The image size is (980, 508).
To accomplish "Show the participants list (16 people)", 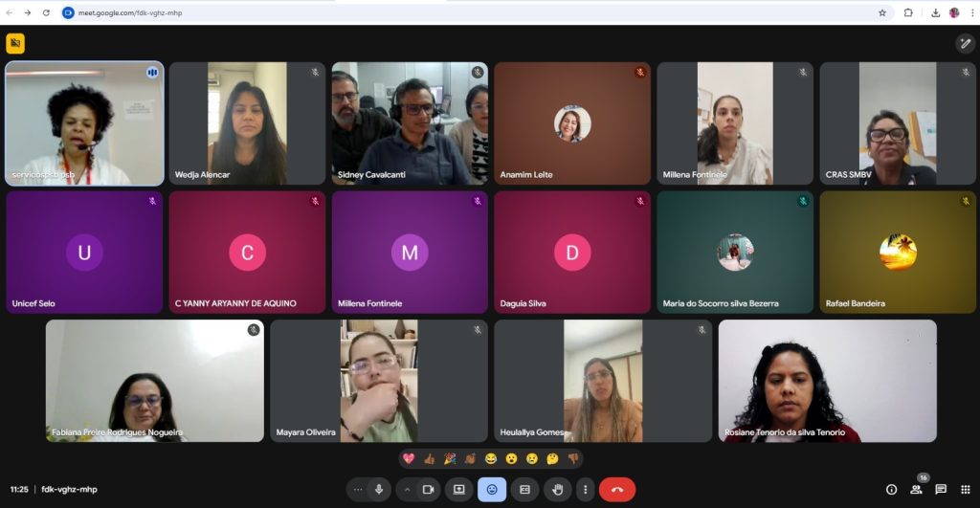I will point(916,489).
